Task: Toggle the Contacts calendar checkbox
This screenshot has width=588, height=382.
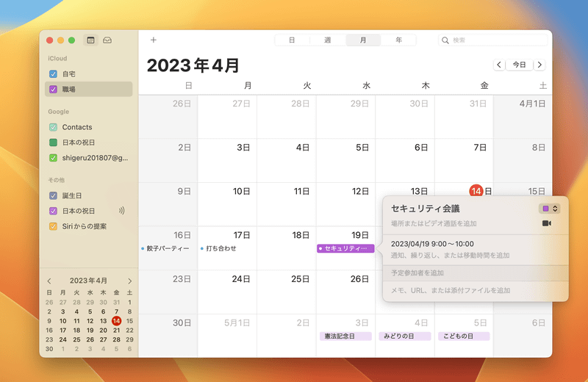Action: tap(53, 127)
